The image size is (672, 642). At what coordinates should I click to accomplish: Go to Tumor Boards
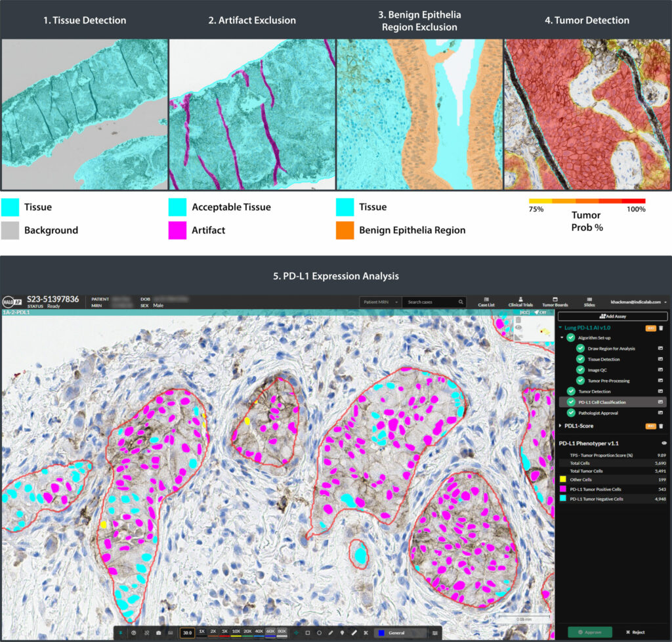point(555,302)
